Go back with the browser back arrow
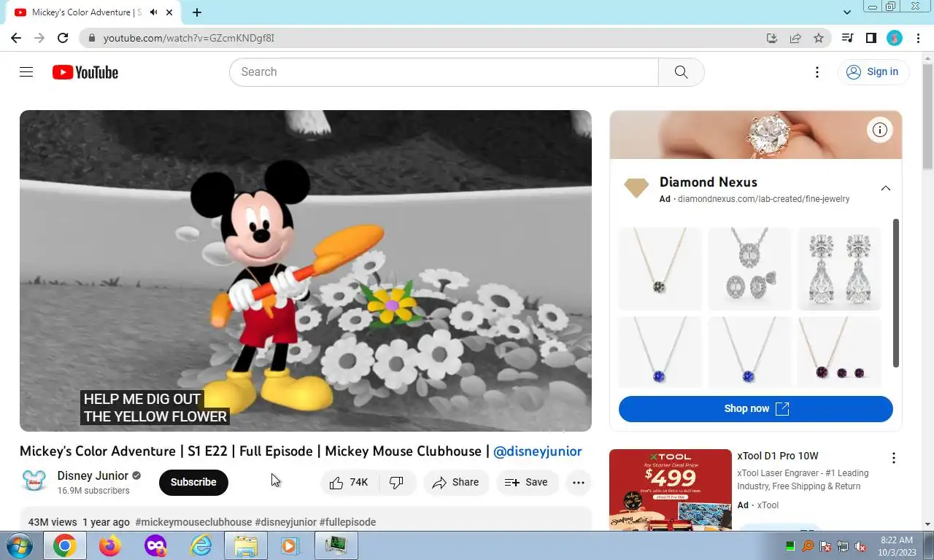This screenshot has height=560, width=934. (x=16, y=38)
